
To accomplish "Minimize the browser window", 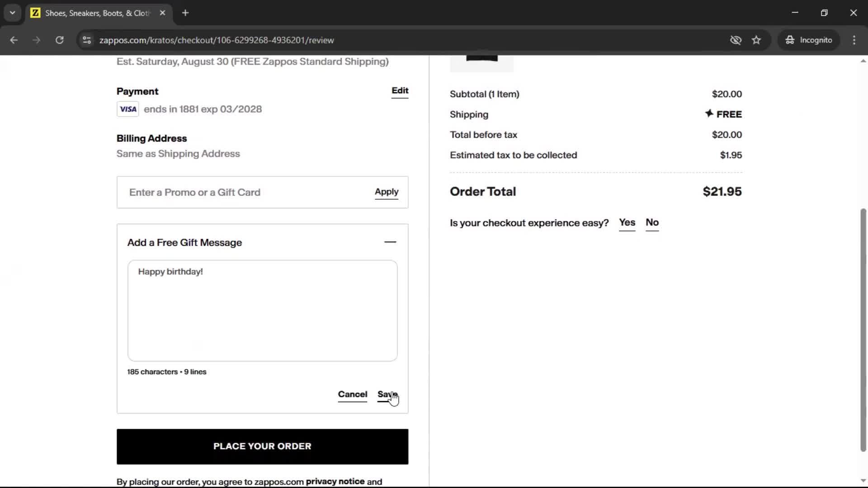I will (x=795, y=13).
